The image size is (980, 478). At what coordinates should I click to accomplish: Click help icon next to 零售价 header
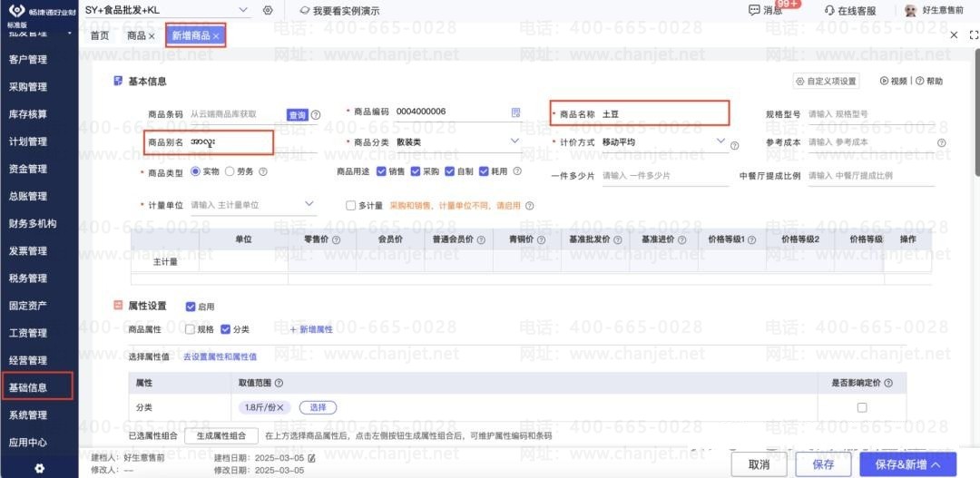(337, 240)
